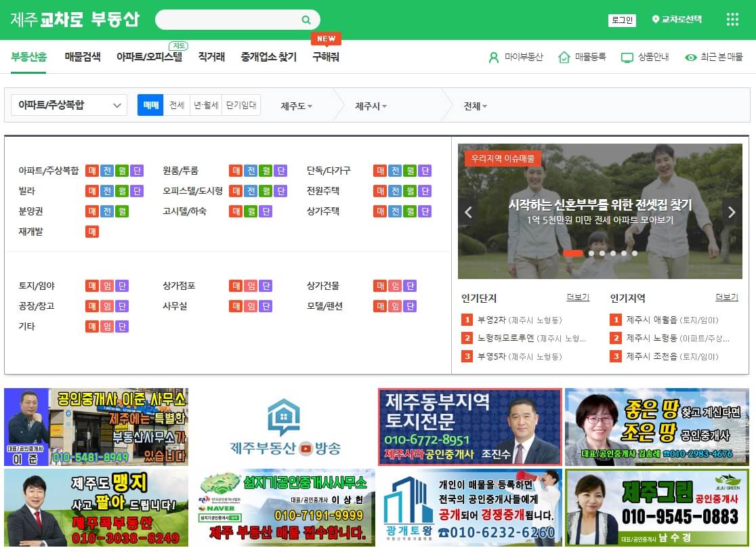
Task: Open the 제주그린 공인중개사 banner ad
Action: (657, 508)
